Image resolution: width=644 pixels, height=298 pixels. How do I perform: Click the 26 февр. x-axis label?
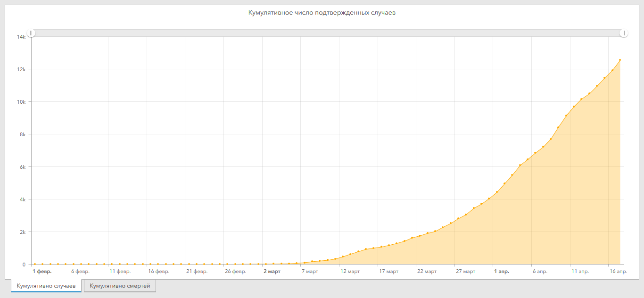(x=235, y=272)
